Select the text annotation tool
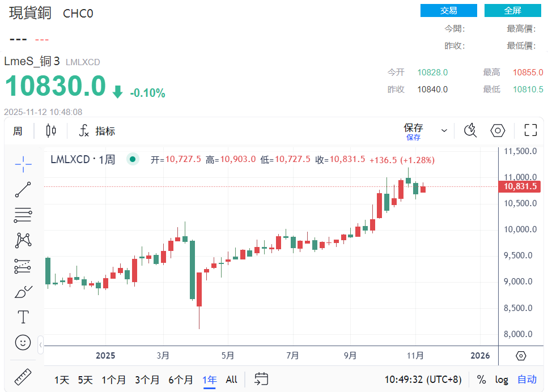 23,317
